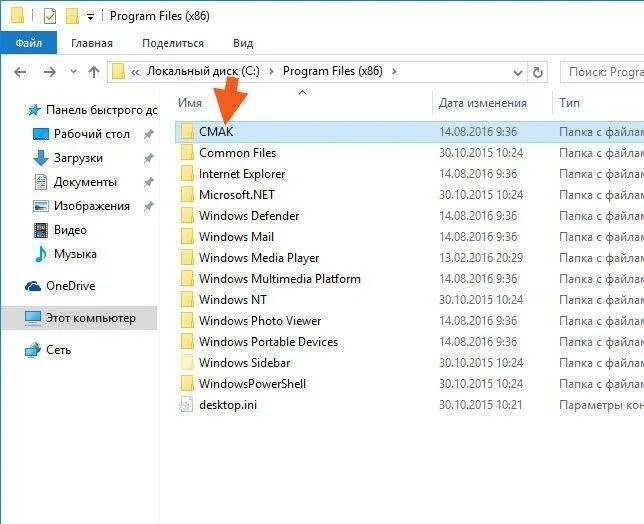
Task: Switch to the Главная tab
Action: [92, 43]
